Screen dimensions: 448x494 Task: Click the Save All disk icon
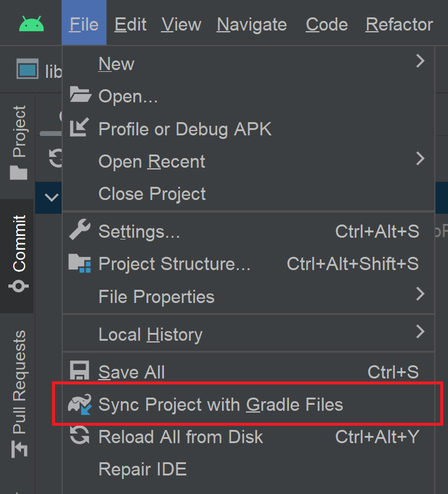pos(80,372)
